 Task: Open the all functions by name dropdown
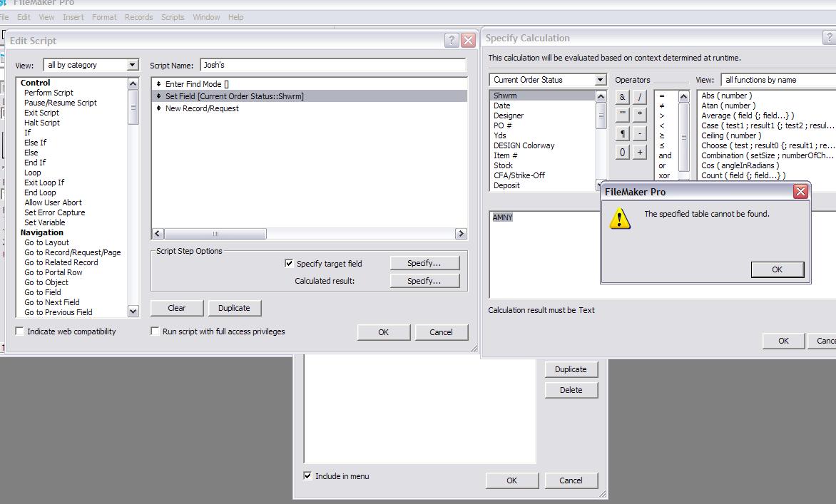pos(778,80)
